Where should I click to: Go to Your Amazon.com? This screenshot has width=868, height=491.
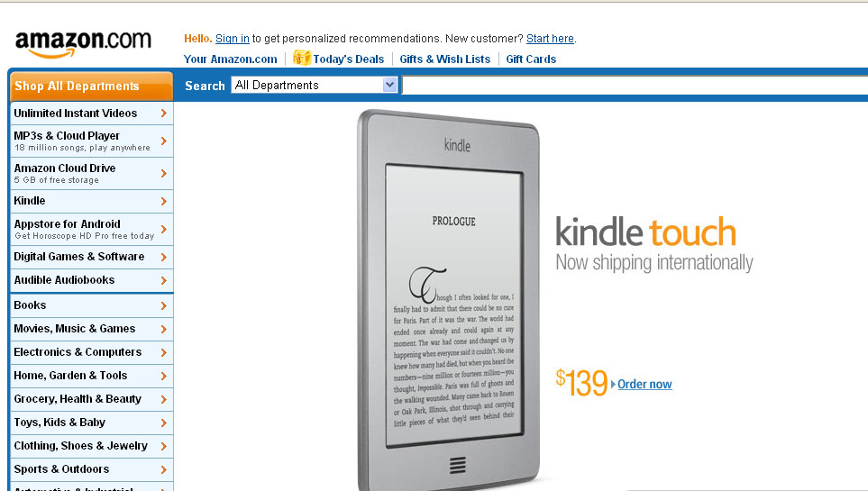coord(230,59)
